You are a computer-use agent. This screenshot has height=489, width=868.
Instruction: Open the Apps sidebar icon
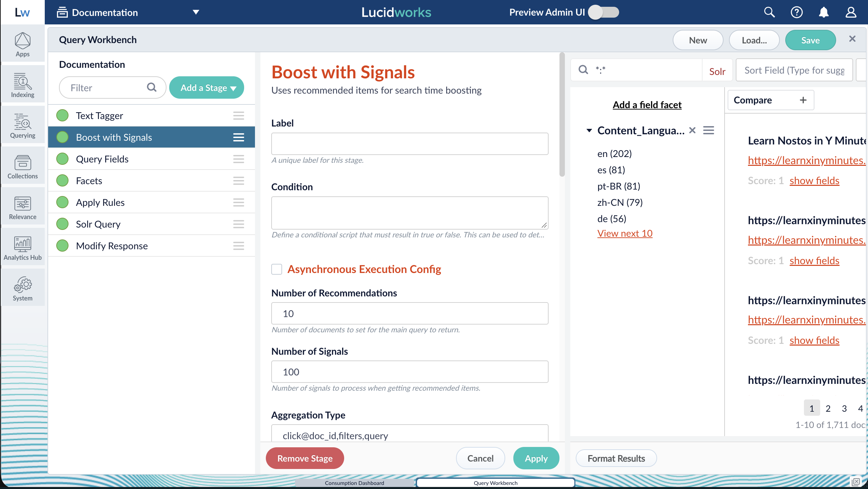click(22, 44)
